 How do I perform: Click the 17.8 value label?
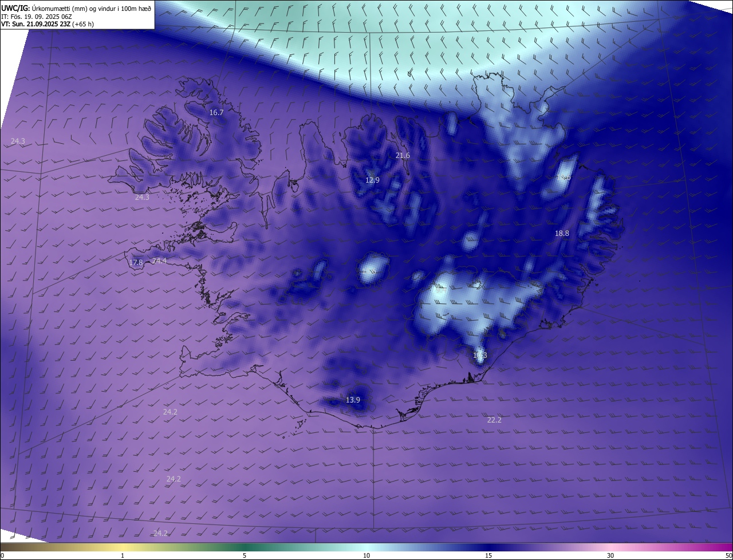point(136,263)
